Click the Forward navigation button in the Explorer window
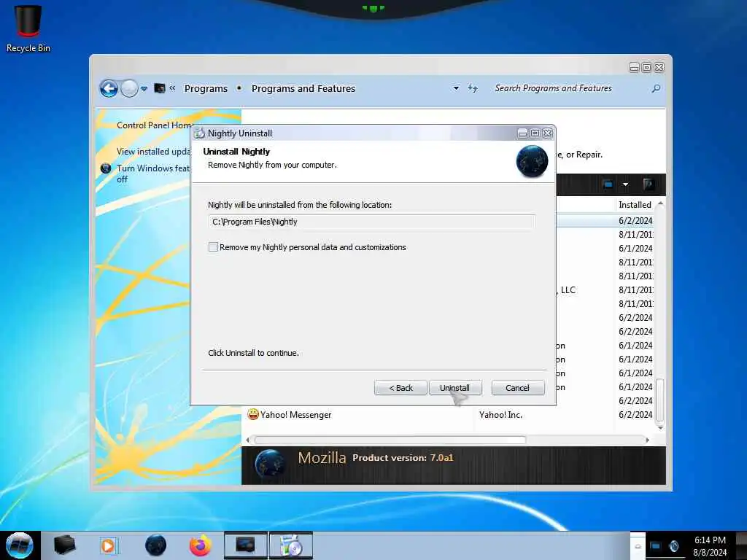The image size is (747, 560). coord(129,88)
